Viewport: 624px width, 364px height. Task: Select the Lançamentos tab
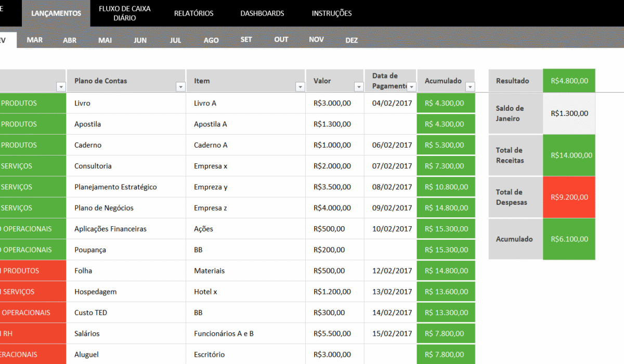(x=56, y=14)
